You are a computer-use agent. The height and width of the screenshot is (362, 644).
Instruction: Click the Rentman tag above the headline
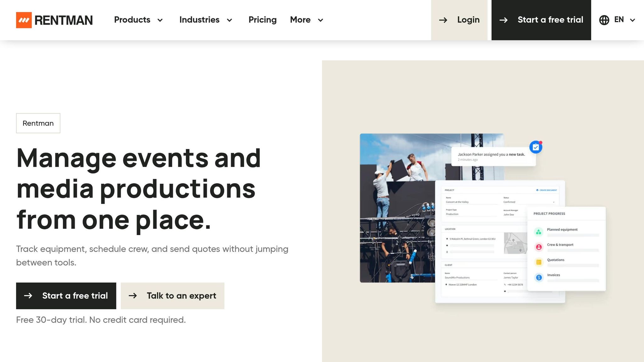point(38,123)
